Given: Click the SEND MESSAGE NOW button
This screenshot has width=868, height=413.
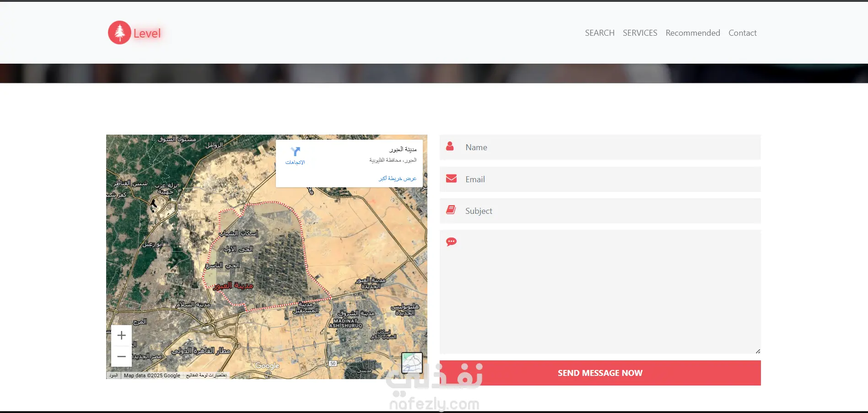Looking at the screenshot, I should coord(600,373).
